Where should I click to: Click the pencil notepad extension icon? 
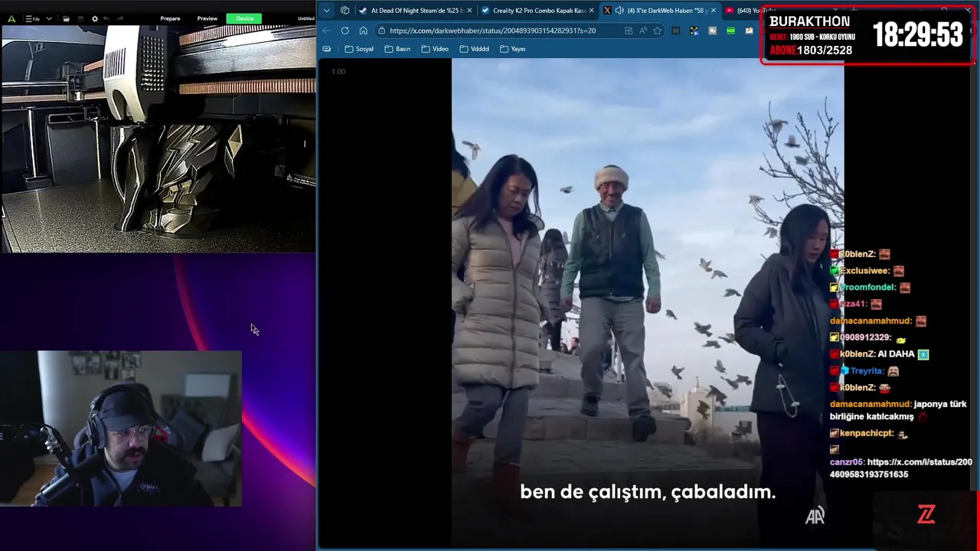tap(749, 31)
